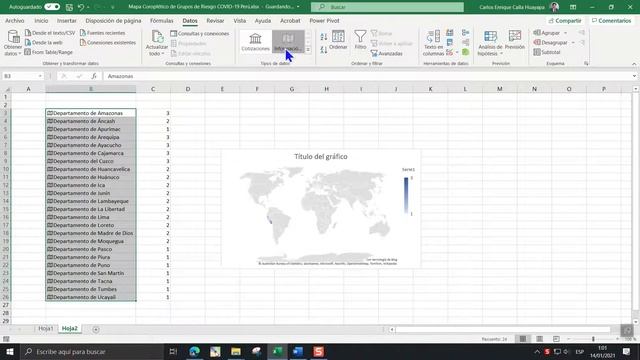Select column C header
Viewport: 640px width, 360px height.
pos(153,89)
